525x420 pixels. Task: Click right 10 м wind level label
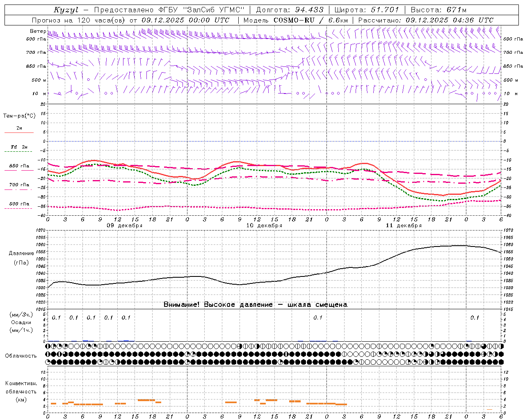point(510,94)
